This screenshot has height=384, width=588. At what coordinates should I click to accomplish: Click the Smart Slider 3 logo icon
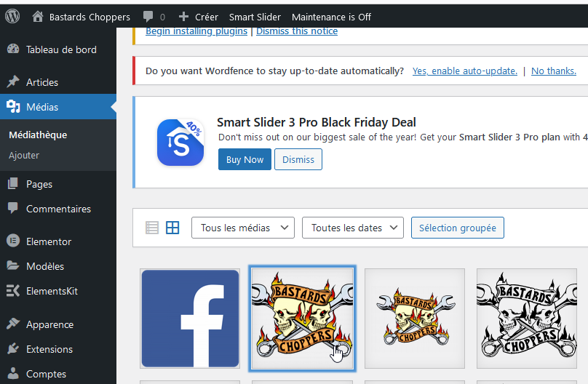pos(180,142)
